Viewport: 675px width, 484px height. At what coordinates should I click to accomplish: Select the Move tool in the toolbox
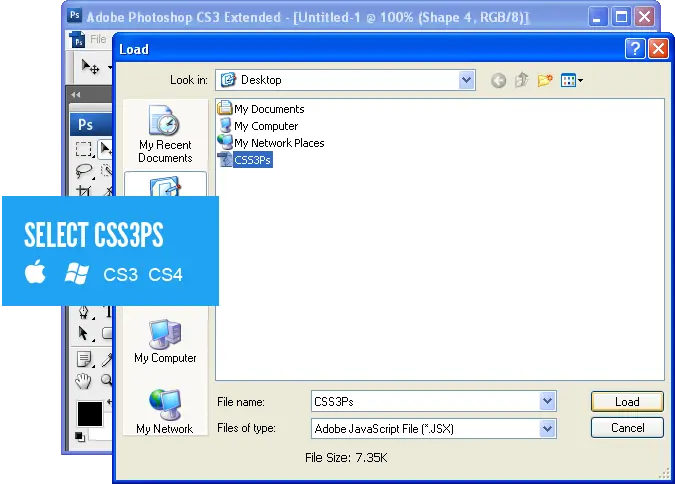click(105, 149)
